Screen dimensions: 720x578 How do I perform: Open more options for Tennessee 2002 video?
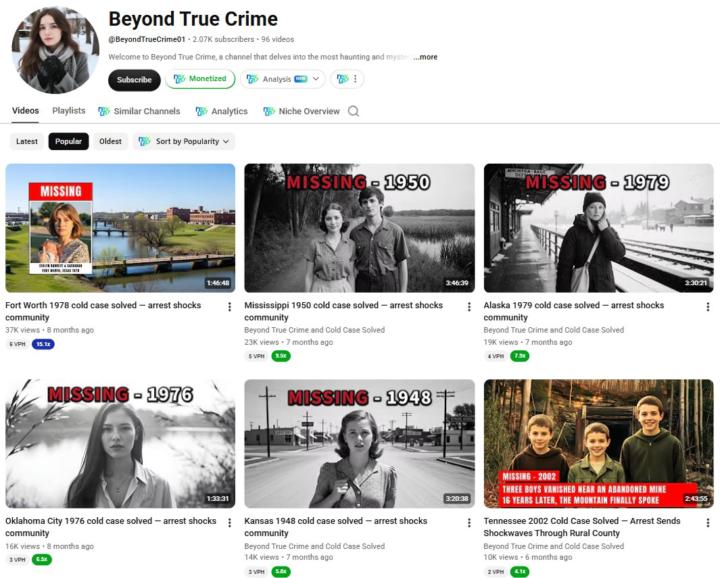[708, 522]
